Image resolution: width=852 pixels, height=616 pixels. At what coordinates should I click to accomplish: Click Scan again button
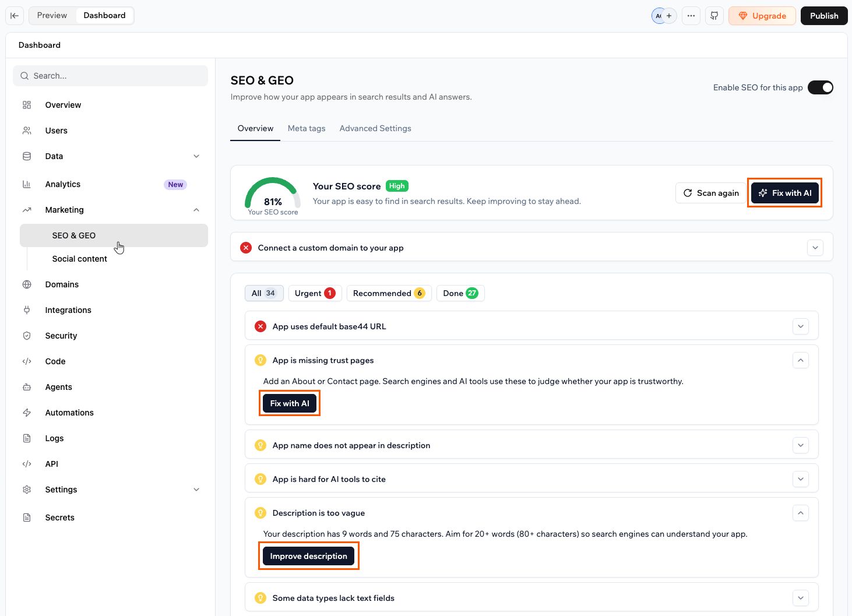711,193
